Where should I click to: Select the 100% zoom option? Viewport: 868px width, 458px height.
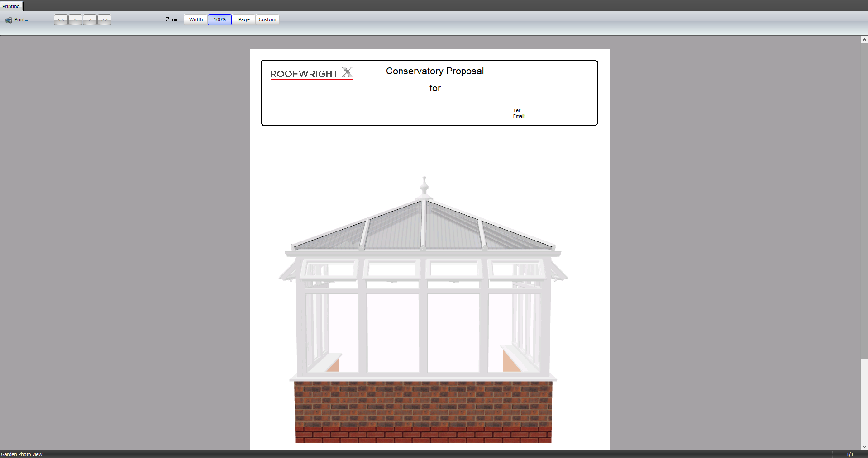(x=219, y=20)
